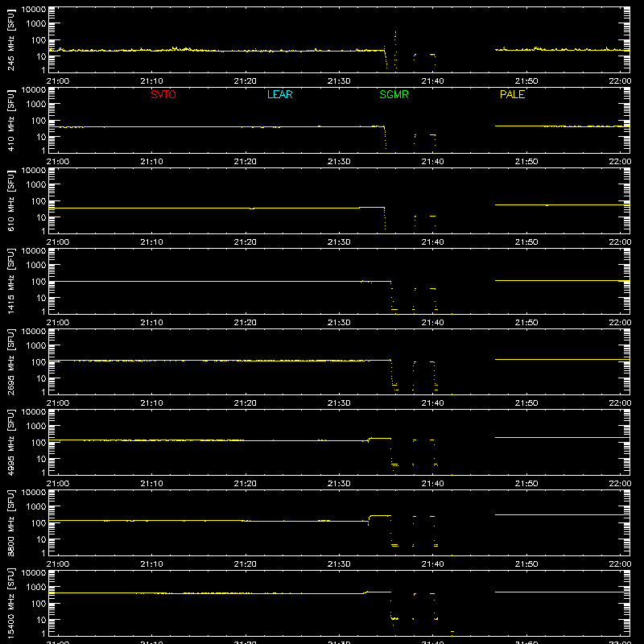Click the red SVTO station label

163,94
